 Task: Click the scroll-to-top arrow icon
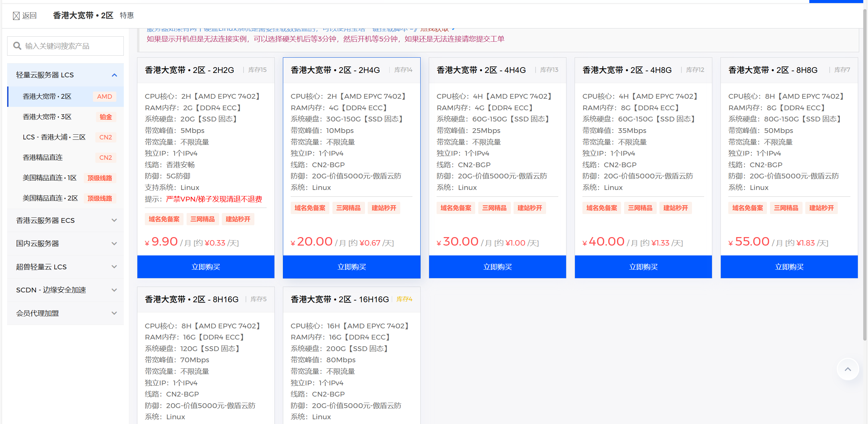pyautogui.click(x=848, y=369)
